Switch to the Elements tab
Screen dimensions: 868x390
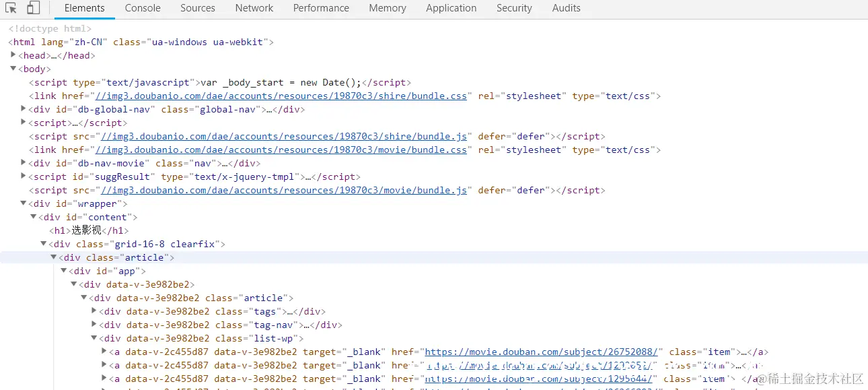coord(85,8)
